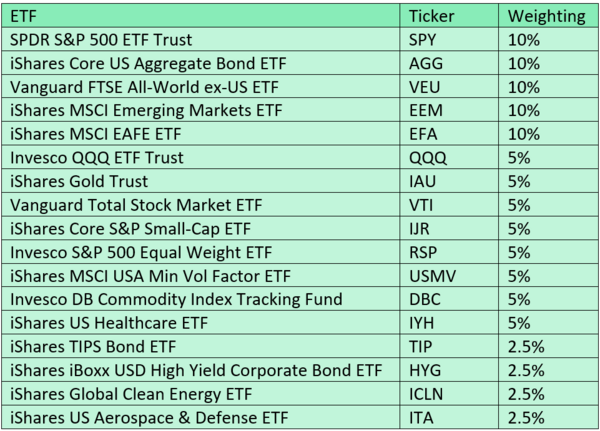Select the iShares MSCI EAFE ETF cell
Image resolution: width=600 pixels, height=431 pixels.
pos(201,134)
